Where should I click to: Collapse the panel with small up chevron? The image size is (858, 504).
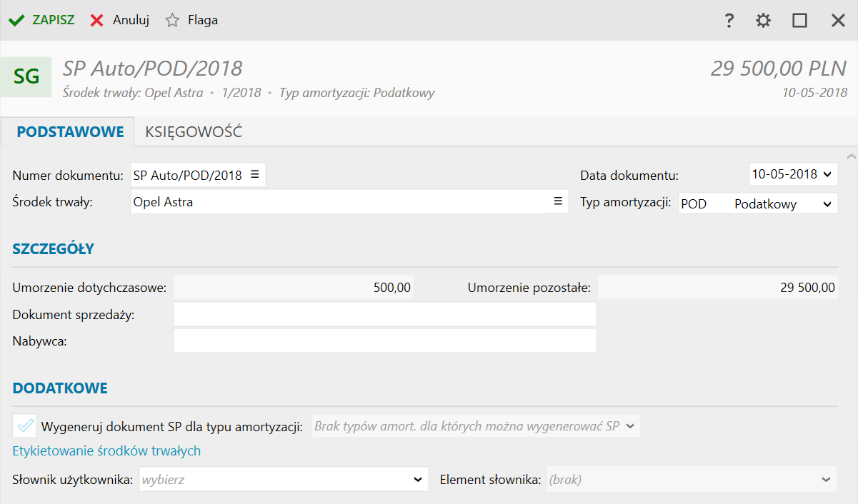point(850,156)
